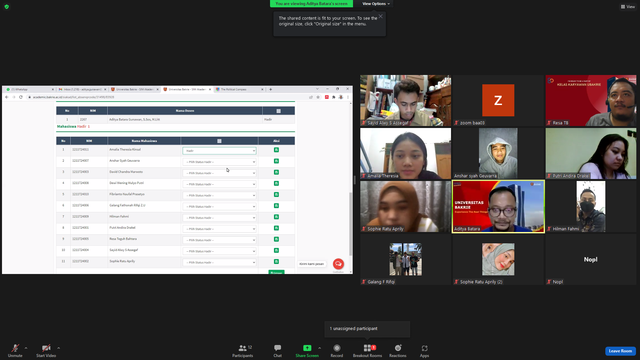Open the Participants panel
The image size is (640, 360).
click(x=243, y=350)
